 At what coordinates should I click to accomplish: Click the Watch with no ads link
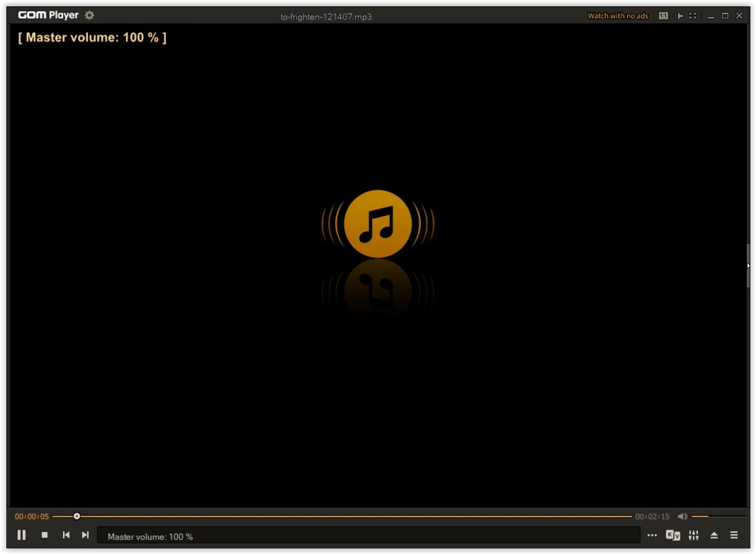pos(618,16)
